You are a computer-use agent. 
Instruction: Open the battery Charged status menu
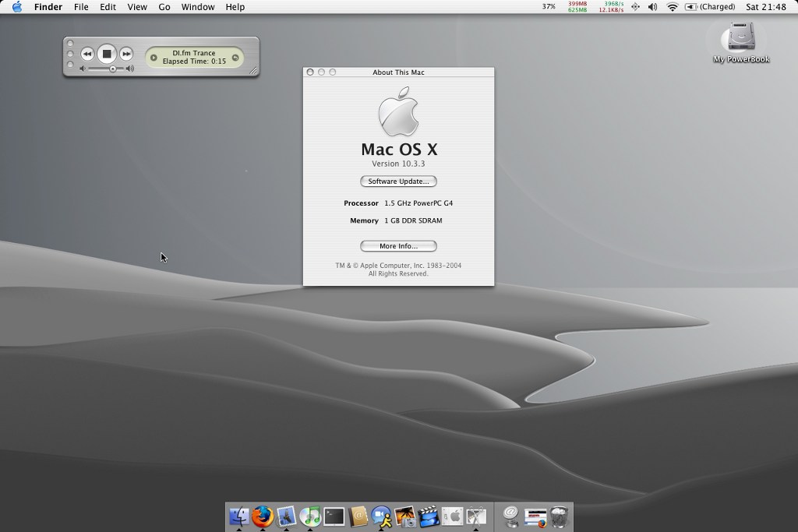[709, 7]
